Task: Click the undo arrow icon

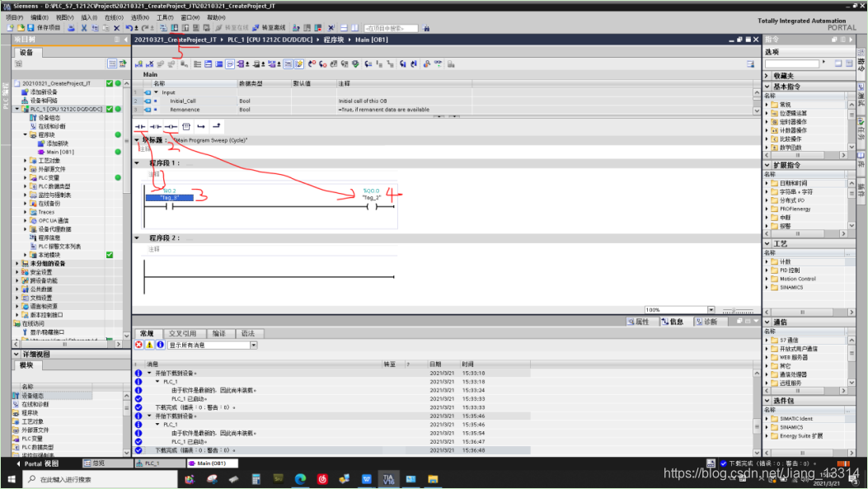Action: tap(129, 28)
